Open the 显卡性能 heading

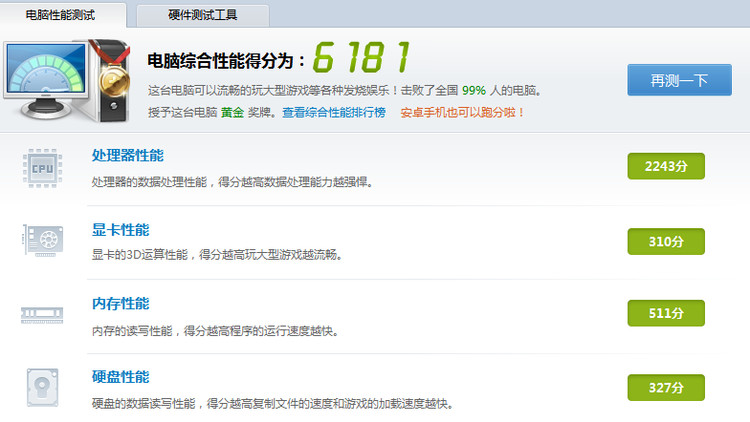[x=121, y=230]
